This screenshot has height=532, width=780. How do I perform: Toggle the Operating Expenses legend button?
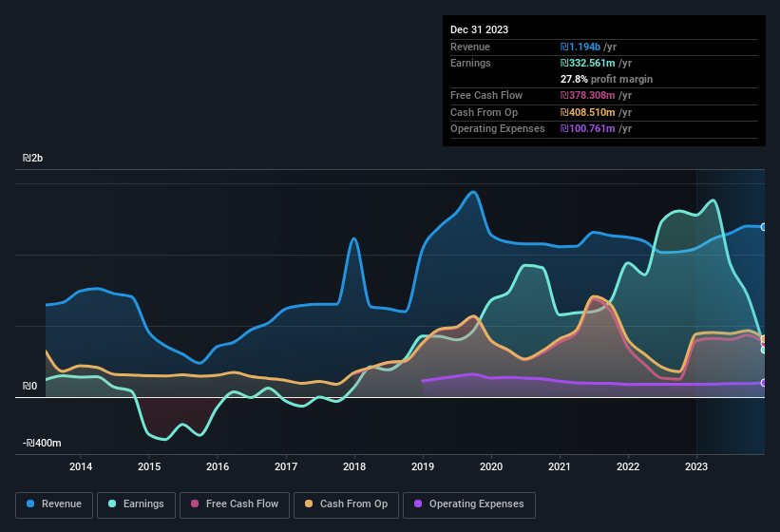pyautogui.click(x=469, y=504)
